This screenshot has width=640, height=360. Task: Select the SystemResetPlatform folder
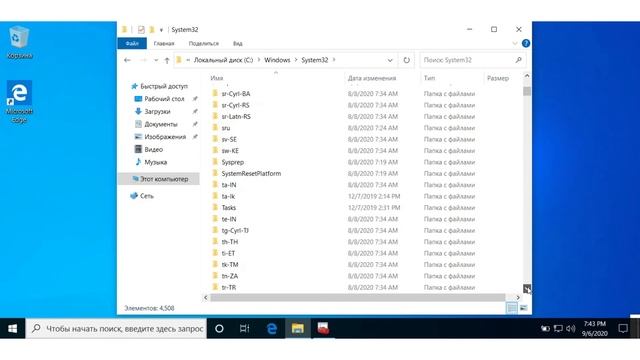coord(251,173)
